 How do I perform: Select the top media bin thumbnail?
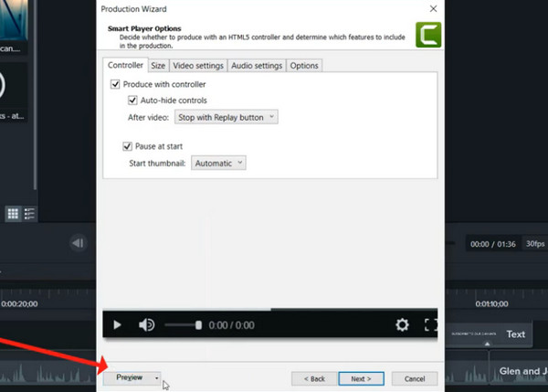[x=14, y=20]
